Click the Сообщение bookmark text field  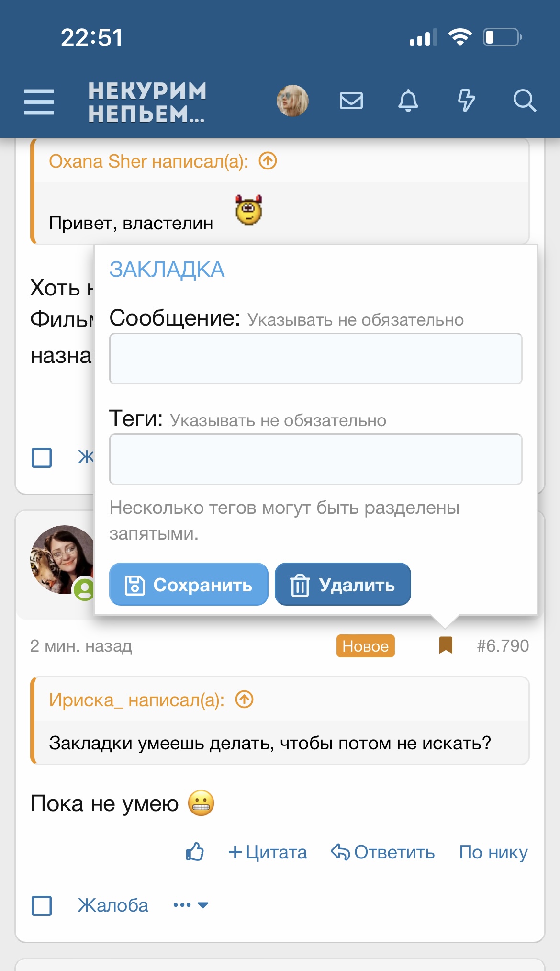[x=315, y=359]
